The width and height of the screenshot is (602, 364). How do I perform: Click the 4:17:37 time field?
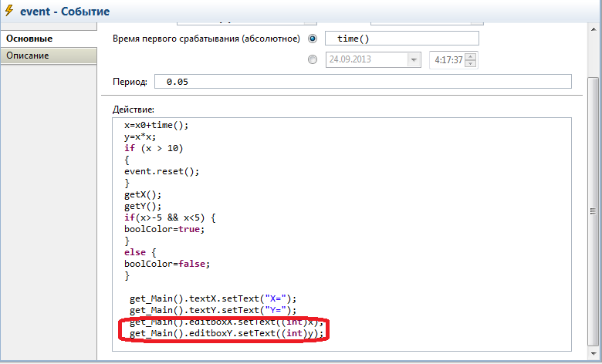(448, 60)
